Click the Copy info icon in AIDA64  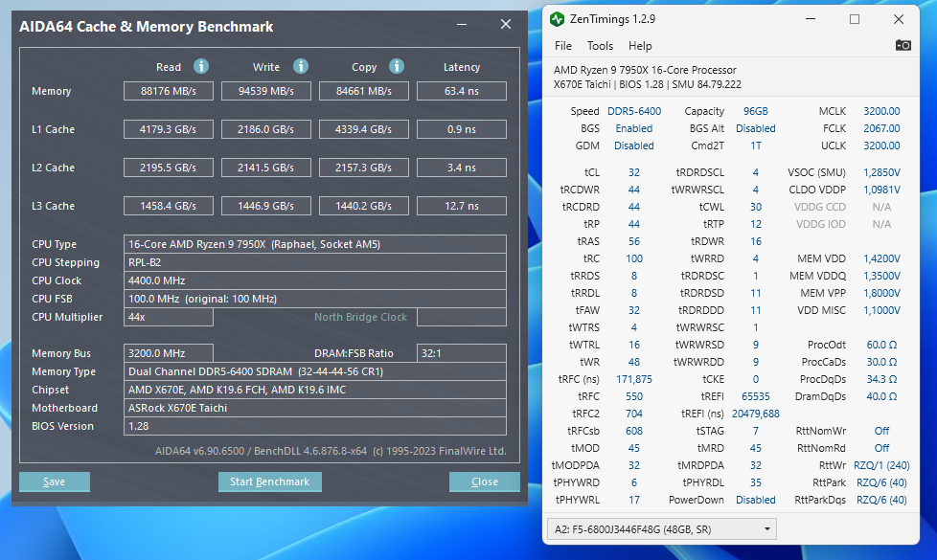(397, 66)
